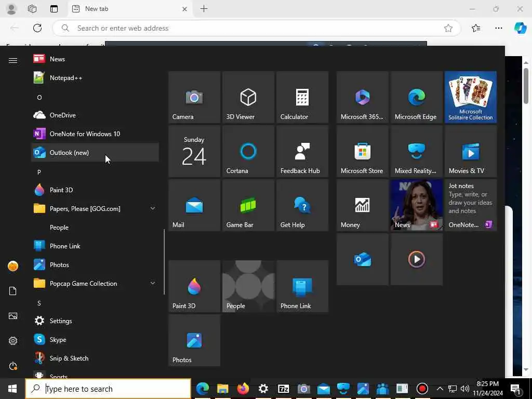The width and height of the screenshot is (532, 399).
Task: Open the 3D Viewer tile
Action: [x=248, y=97]
